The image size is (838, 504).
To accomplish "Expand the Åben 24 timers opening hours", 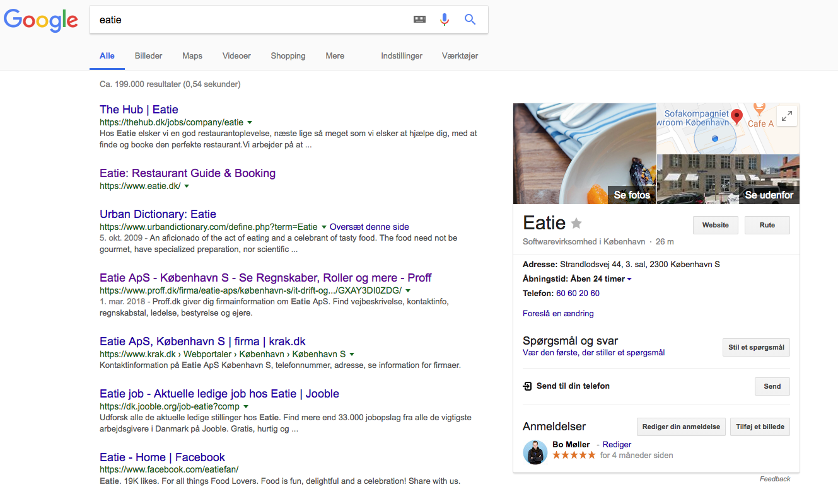I will [x=629, y=279].
